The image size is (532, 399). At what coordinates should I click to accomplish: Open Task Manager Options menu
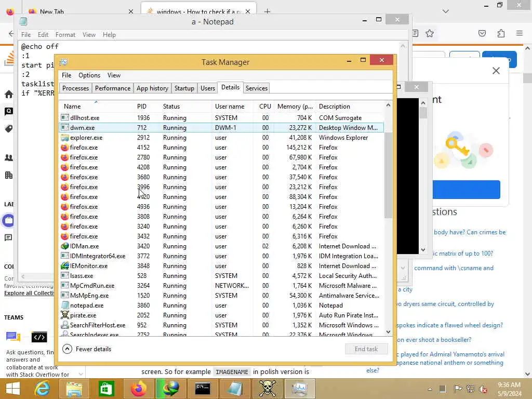tap(89, 75)
